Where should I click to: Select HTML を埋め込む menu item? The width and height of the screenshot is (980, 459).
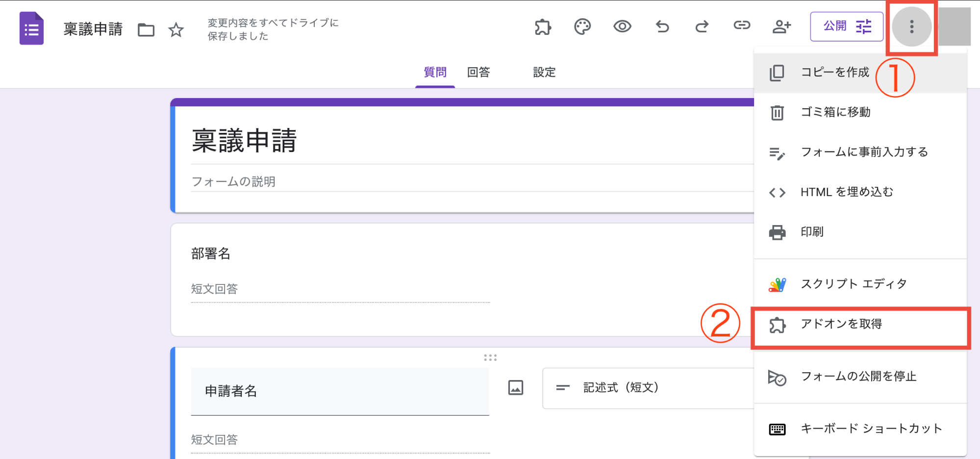tap(860, 192)
